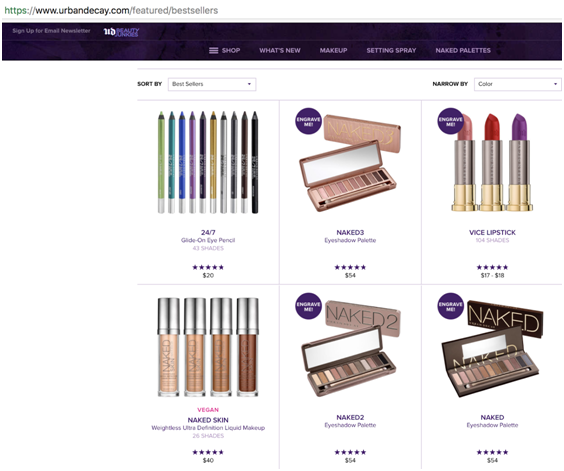Image resolution: width=564 pixels, height=471 pixels.
Task: Open the Naked Palettes menu
Action: click(463, 51)
